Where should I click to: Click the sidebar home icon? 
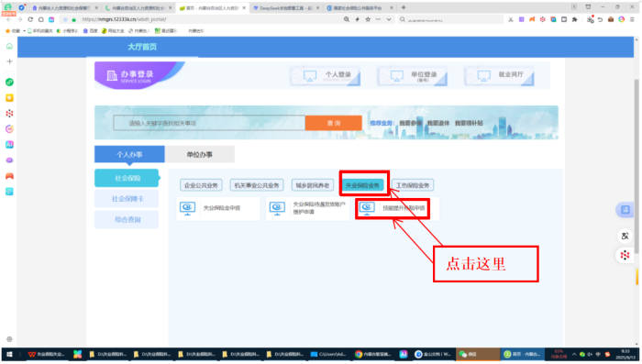[9, 46]
